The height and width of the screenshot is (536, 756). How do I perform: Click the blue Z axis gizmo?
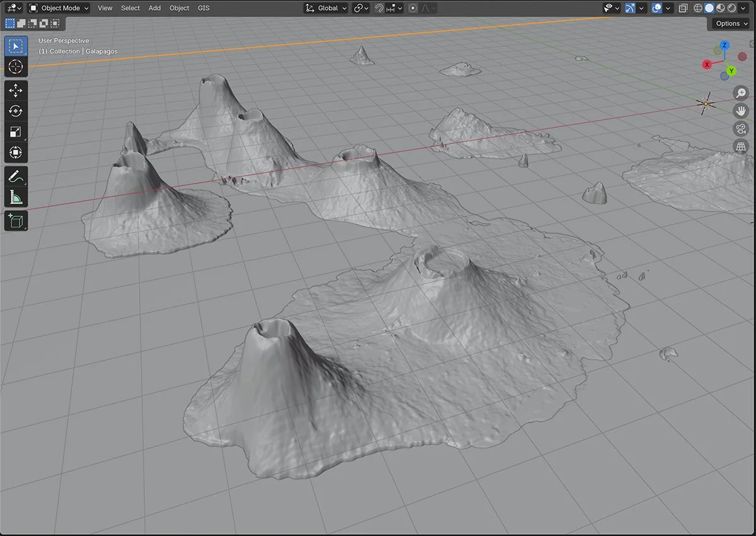(725, 45)
